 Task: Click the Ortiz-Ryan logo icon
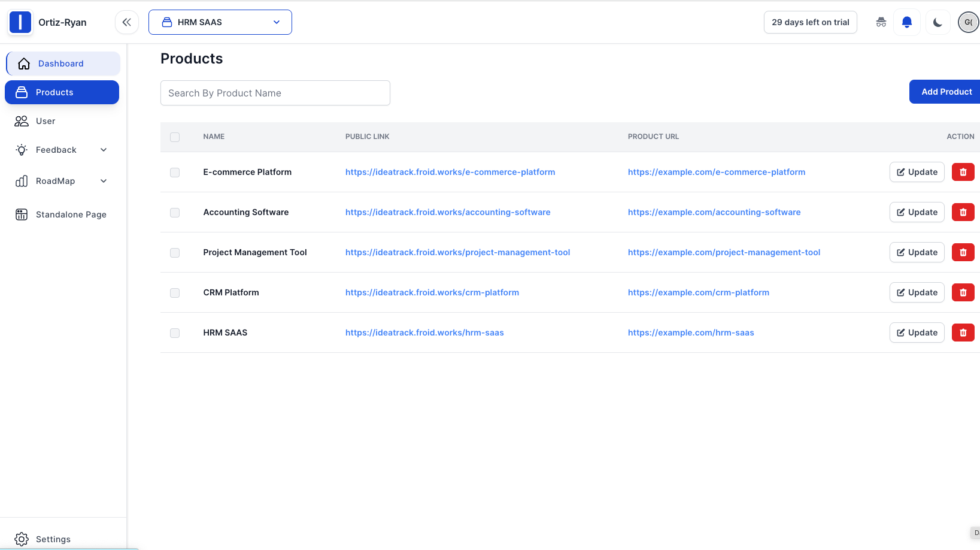tap(20, 22)
